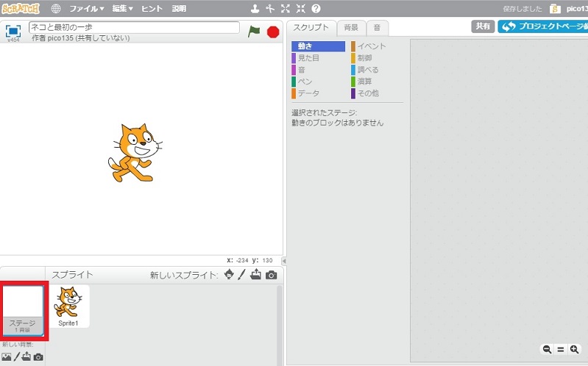Zoom out the scripts area

[x=547, y=350]
